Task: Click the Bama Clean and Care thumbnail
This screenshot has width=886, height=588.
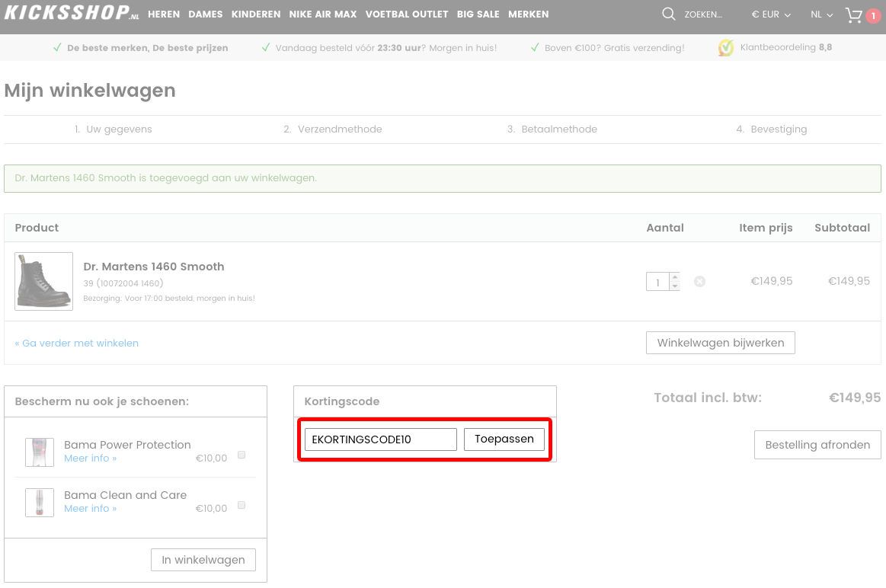Action: pos(40,503)
